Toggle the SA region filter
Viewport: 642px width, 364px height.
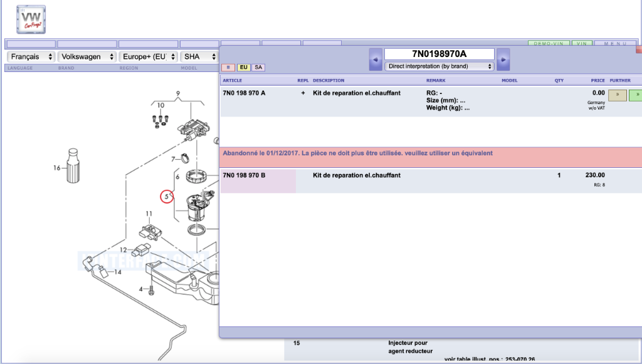click(x=258, y=67)
